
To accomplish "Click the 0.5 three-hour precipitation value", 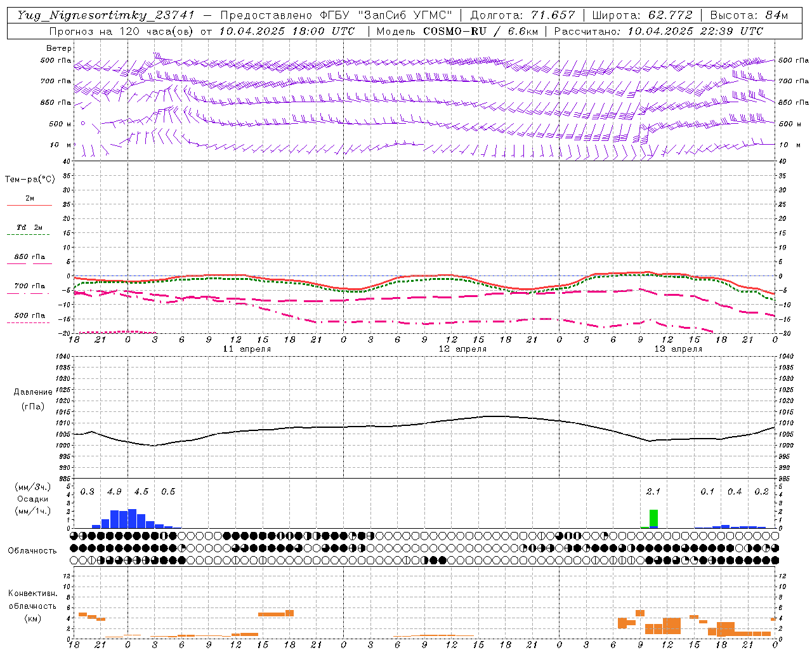I will (x=168, y=492).
